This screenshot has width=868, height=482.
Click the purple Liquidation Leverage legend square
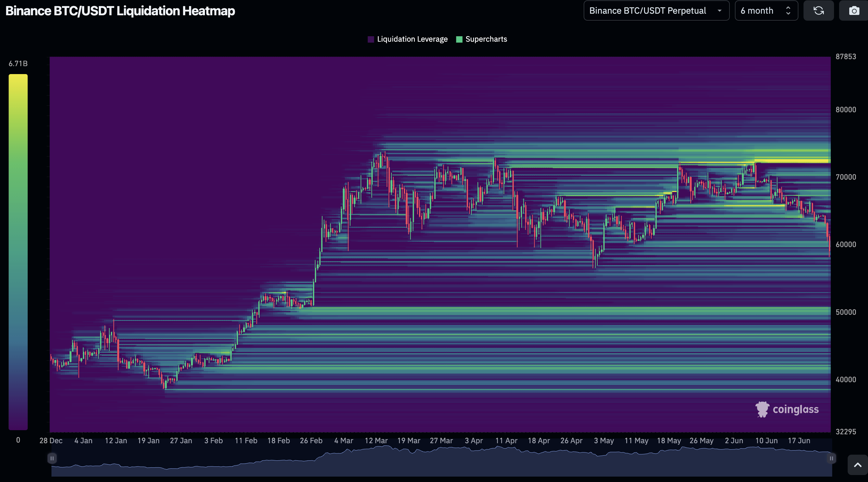(371, 39)
